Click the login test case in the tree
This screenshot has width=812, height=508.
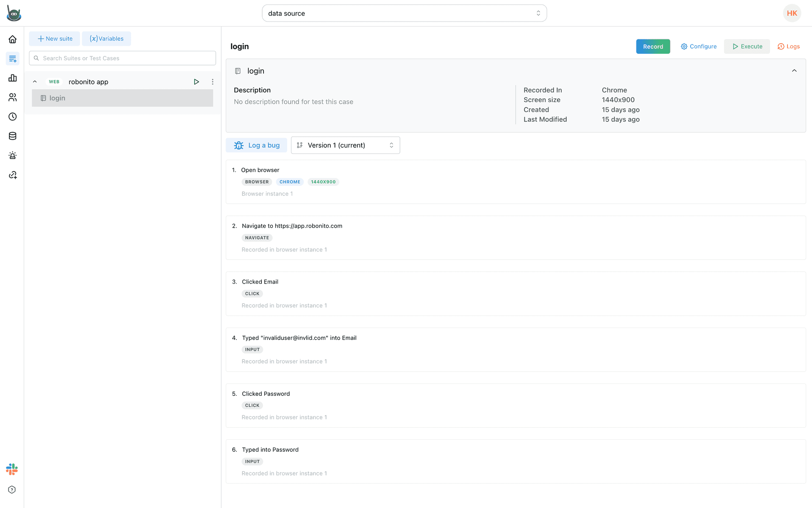point(123,98)
